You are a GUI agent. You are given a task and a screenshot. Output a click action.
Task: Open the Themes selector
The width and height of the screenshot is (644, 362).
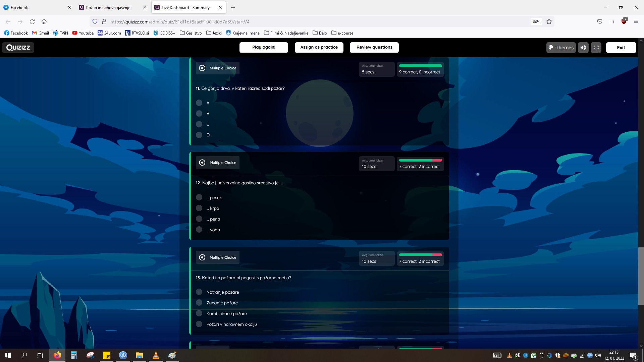(561, 48)
